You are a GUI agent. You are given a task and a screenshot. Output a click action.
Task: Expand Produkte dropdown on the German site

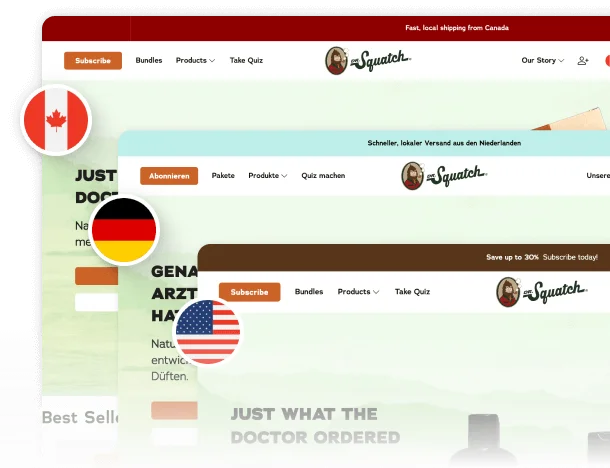point(268,175)
